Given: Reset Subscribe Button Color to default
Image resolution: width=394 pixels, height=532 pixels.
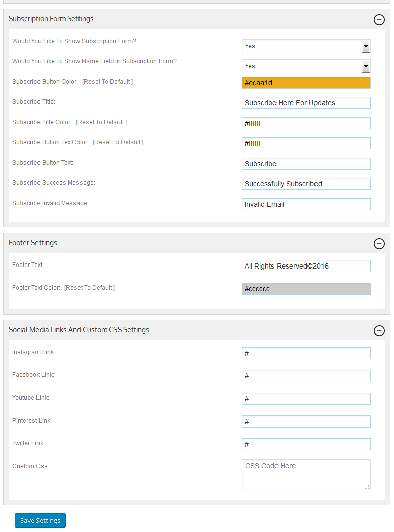Looking at the screenshot, I should pyautogui.click(x=107, y=82).
